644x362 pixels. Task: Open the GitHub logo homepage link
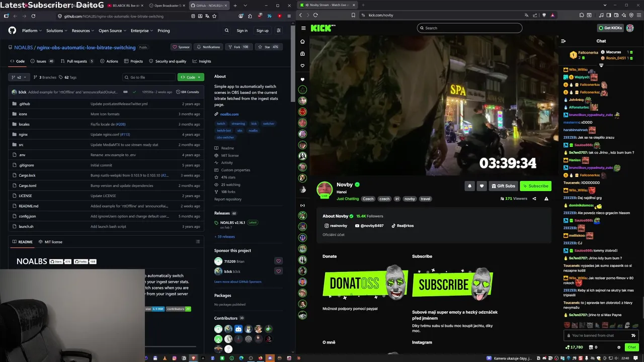[x=12, y=31]
